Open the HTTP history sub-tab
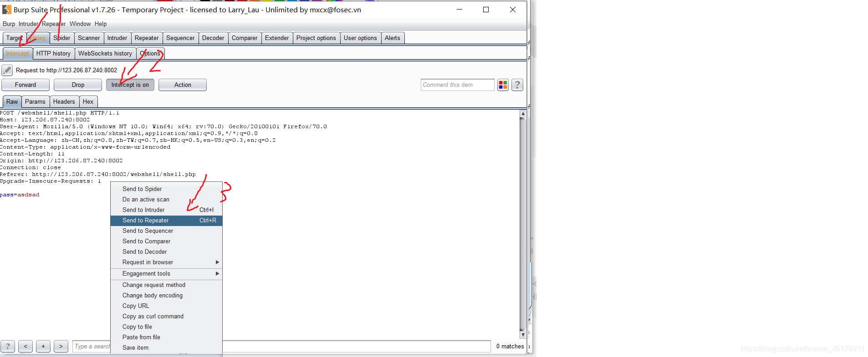Image resolution: width=868 pixels, height=357 pixels. click(53, 54)
